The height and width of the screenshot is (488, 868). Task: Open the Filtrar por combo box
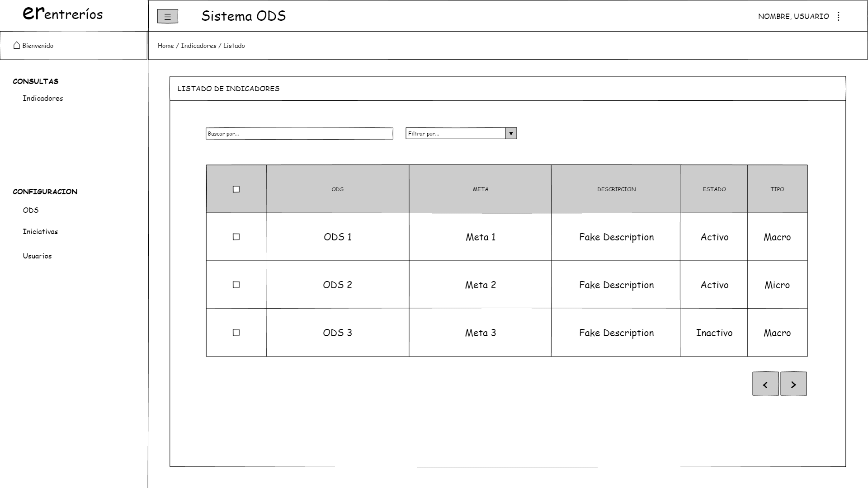(x=455, y=133)
